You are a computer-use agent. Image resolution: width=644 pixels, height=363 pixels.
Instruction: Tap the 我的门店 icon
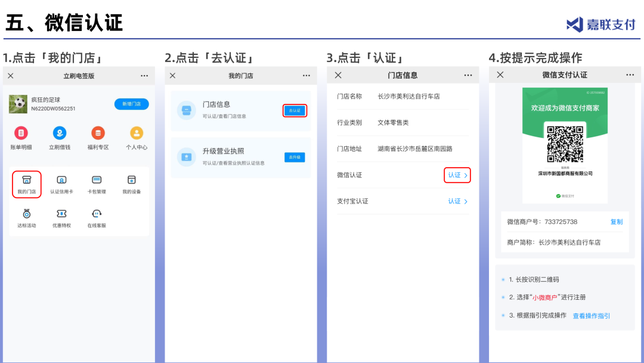pyautogui.click(x=27, y=180)
